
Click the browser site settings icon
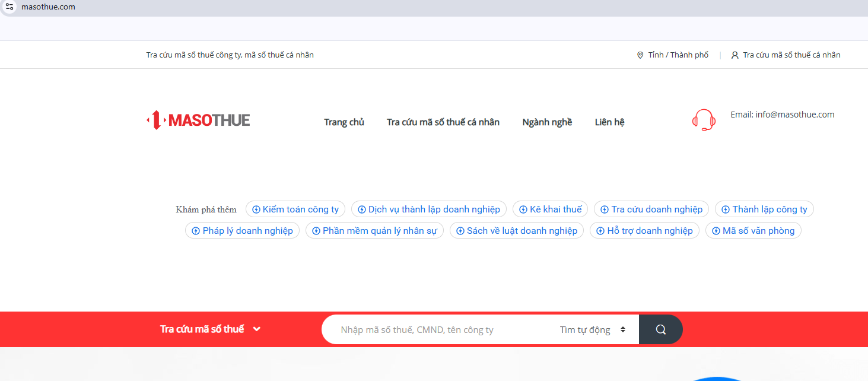pyautogui.click(x=9, y=7)
